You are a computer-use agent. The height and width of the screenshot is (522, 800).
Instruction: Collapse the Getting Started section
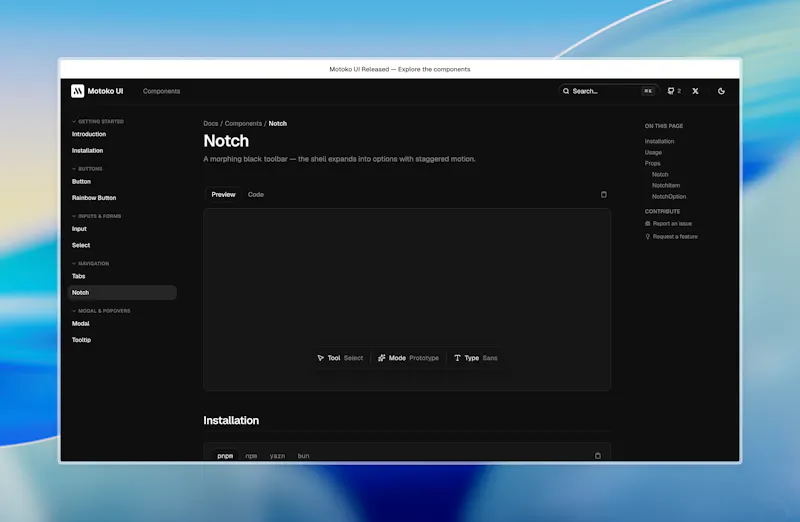97,121
